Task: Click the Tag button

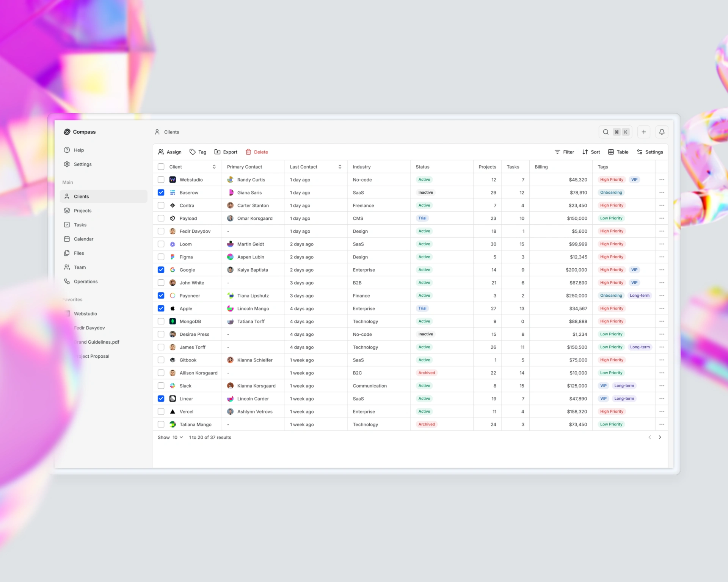Action: tap(198, 152)
